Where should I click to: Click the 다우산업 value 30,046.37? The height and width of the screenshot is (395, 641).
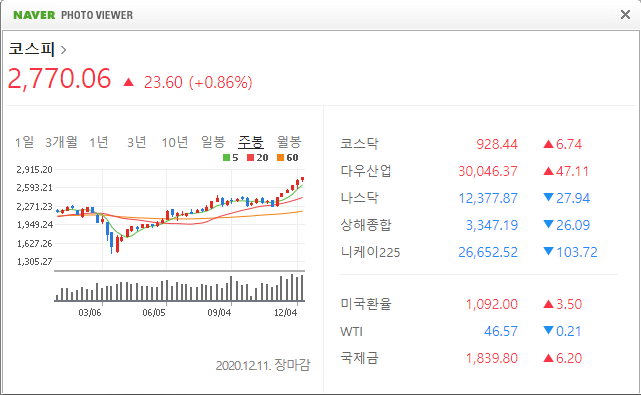click(x=488, y=171)
